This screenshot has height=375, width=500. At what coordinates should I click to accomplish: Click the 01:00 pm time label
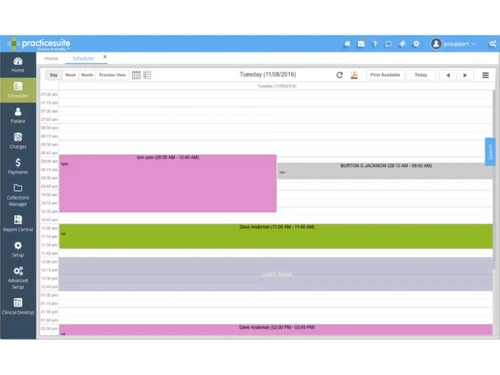[x=49, y=295]
